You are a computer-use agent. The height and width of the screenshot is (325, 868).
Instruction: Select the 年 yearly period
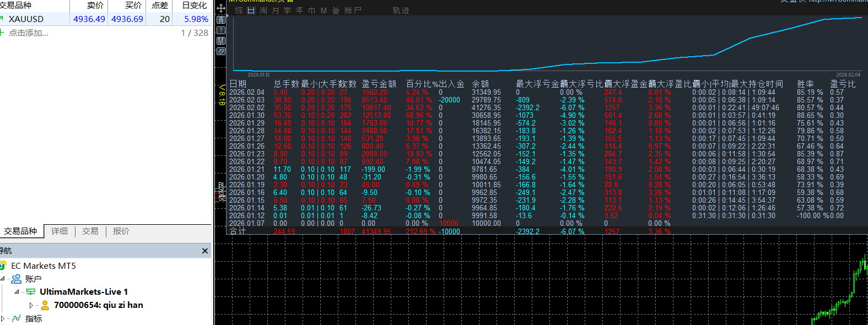coord(300,10)
